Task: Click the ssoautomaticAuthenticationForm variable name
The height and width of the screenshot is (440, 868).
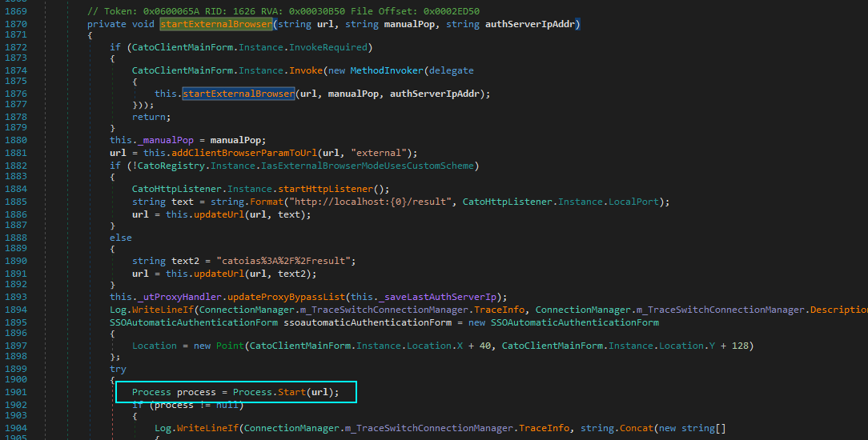Action: pos(368,323)
